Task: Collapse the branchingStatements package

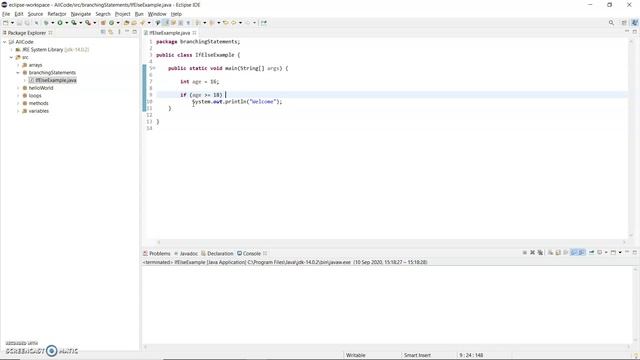Action: point(18,73)
